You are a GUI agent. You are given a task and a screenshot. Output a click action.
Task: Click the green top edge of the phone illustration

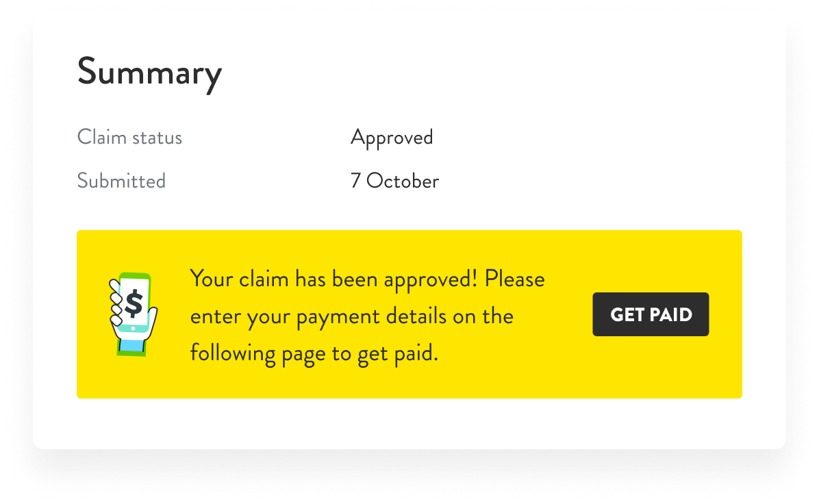[135, 276]
